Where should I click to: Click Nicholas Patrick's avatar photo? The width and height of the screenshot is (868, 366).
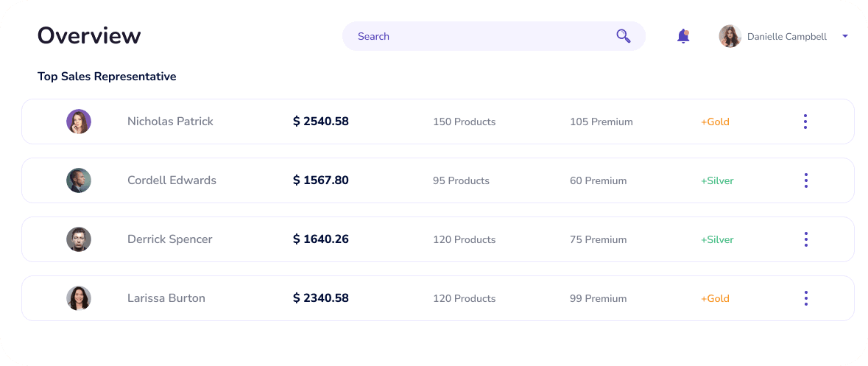point(79,122)
